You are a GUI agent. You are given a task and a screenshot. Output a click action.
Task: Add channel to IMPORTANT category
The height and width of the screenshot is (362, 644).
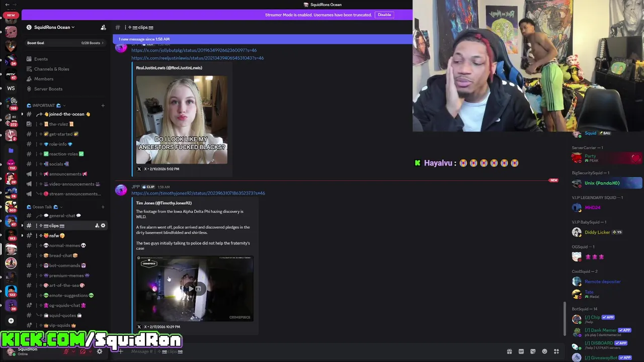coord(103,106)
